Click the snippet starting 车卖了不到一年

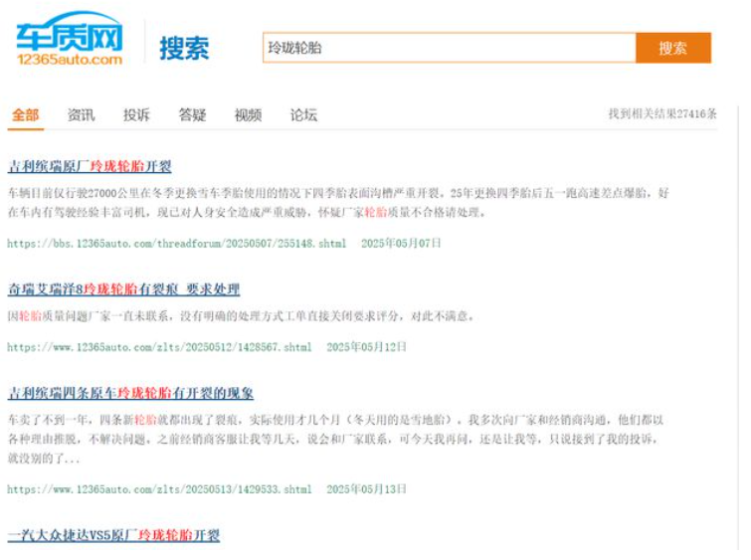[x=336, y=439]
